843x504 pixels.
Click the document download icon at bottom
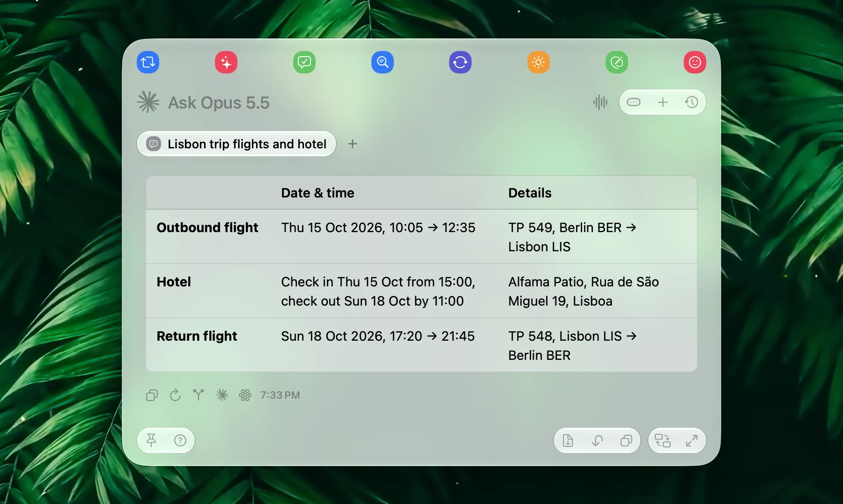click(568, 440)
